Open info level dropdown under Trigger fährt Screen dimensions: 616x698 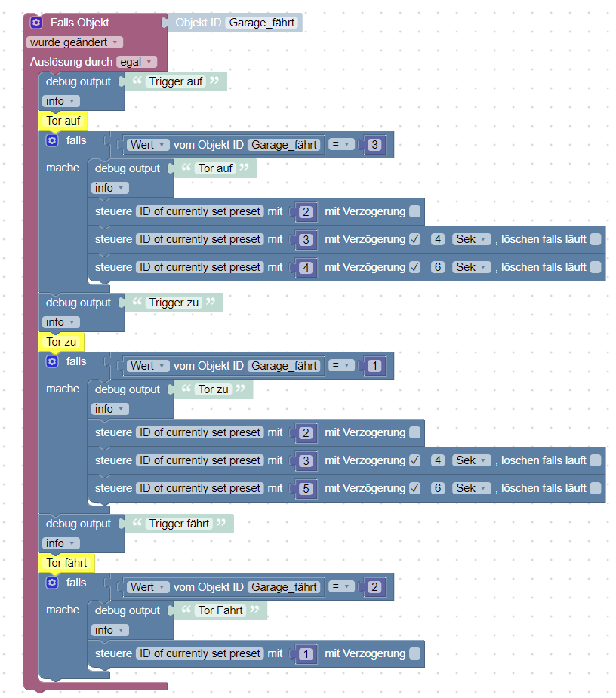[61, 543]
